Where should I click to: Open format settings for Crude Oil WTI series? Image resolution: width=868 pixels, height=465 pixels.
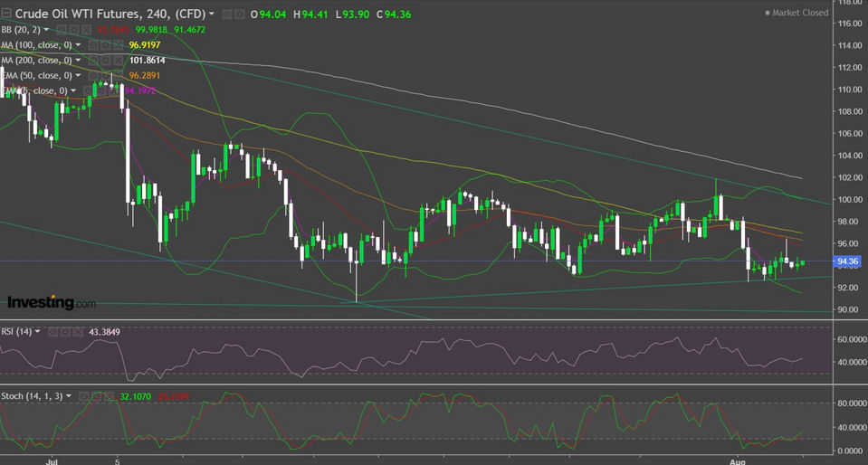coord(240,14)
